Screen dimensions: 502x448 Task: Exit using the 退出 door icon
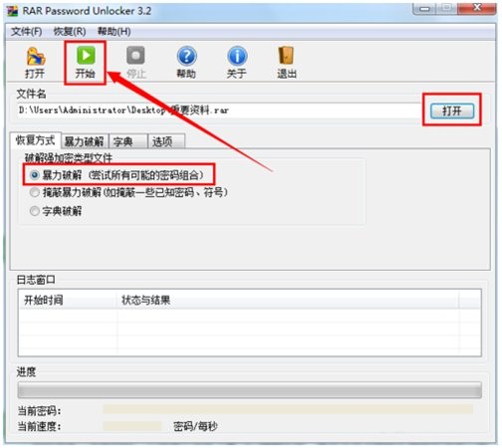pyautogui.click(x=286, y=63)
